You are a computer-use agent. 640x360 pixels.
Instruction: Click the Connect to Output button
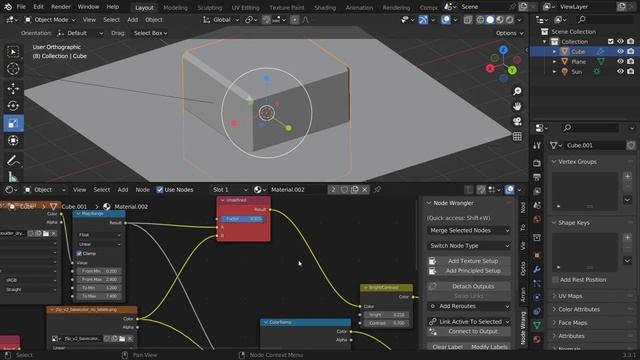point(469,331)
